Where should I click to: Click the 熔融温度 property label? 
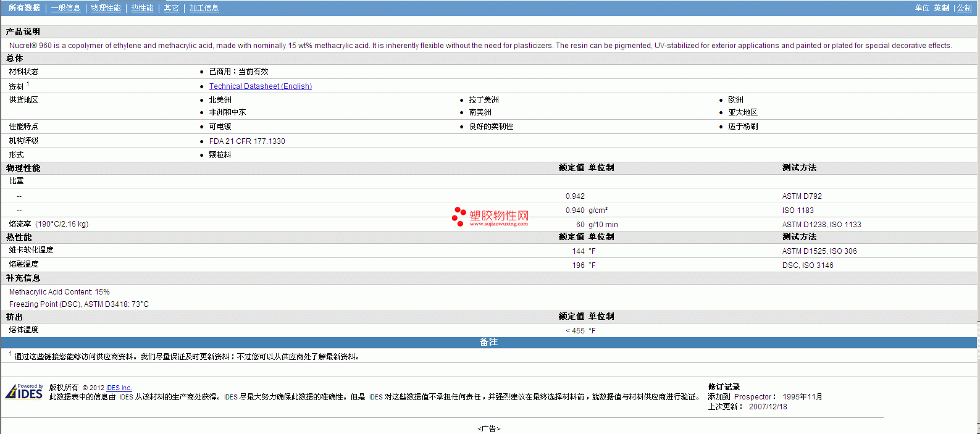23,264
